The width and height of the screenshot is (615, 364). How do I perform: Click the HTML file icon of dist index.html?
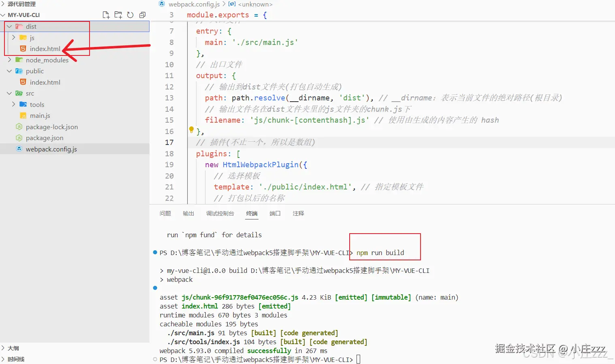[23, 49]
